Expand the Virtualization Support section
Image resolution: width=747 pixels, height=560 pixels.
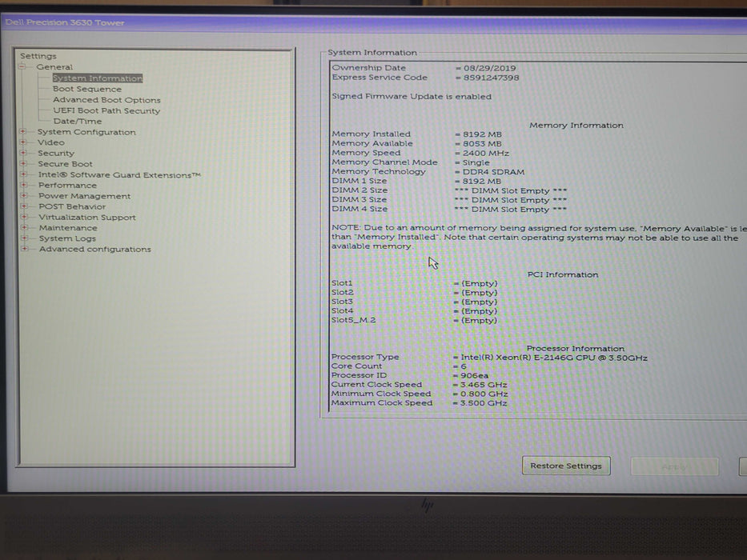coord(25,217)
